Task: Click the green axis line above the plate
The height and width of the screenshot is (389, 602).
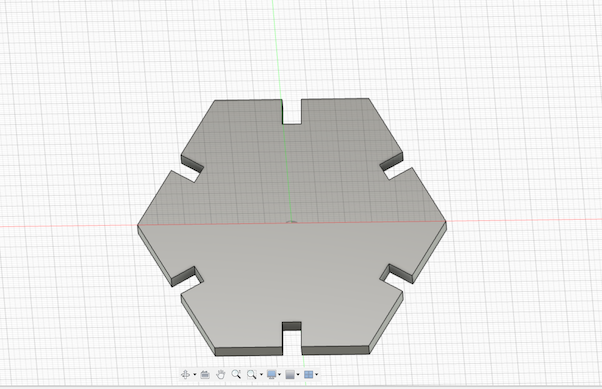Action: pos(276,46)
